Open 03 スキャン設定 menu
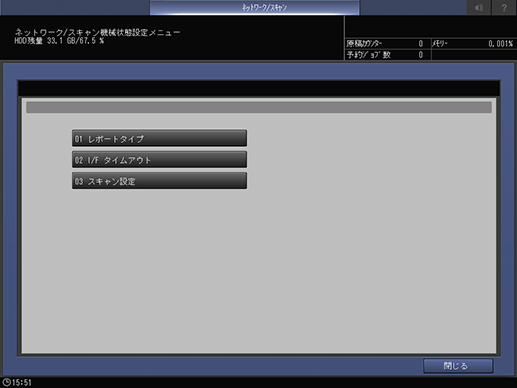This screenshot has height=388, width=517. click(x=159, y=181)
